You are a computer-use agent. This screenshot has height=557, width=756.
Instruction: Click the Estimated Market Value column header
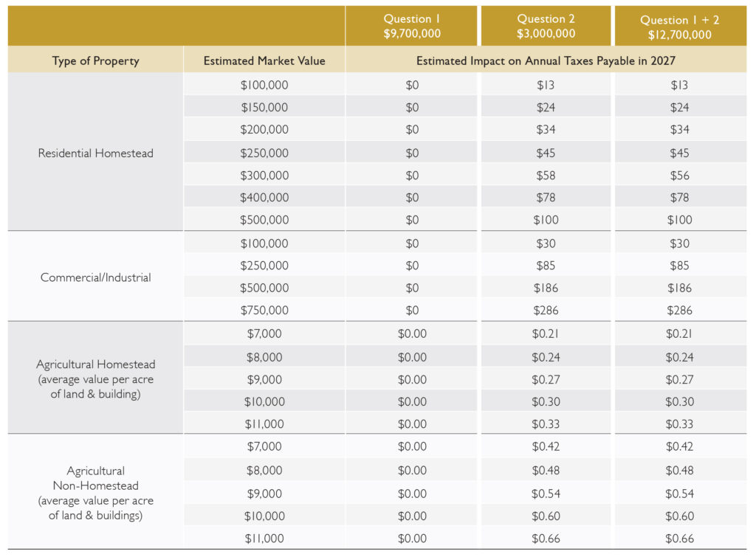[x=264, y=60]
